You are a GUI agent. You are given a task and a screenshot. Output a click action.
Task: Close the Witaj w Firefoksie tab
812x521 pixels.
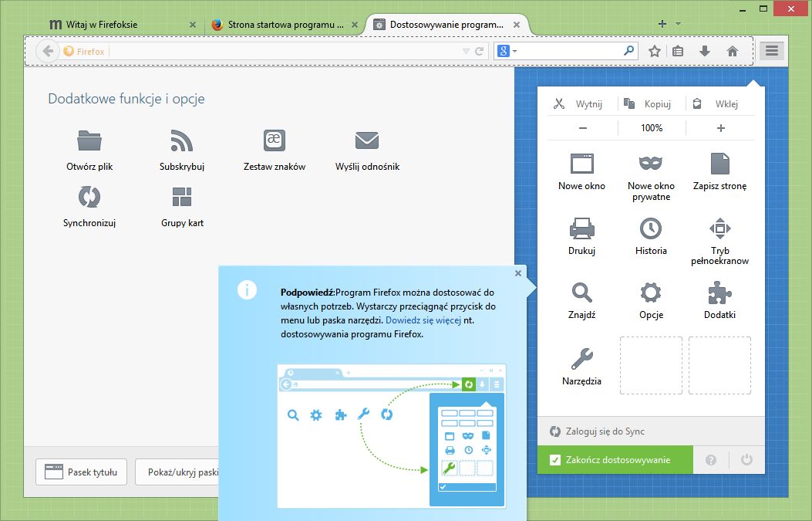193,25
